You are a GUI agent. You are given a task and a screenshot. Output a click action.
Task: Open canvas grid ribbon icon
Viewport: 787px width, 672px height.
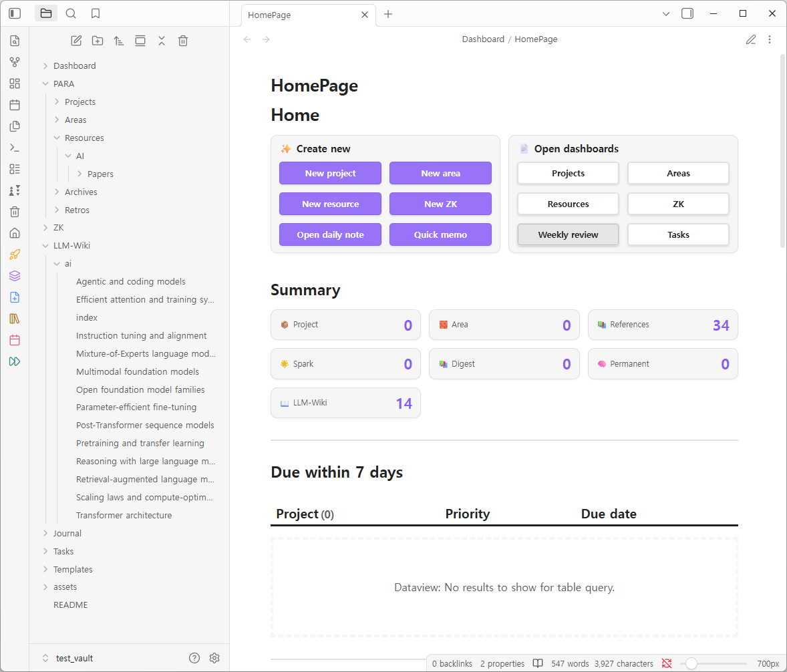pyautogui.click(x=15, y=83)
